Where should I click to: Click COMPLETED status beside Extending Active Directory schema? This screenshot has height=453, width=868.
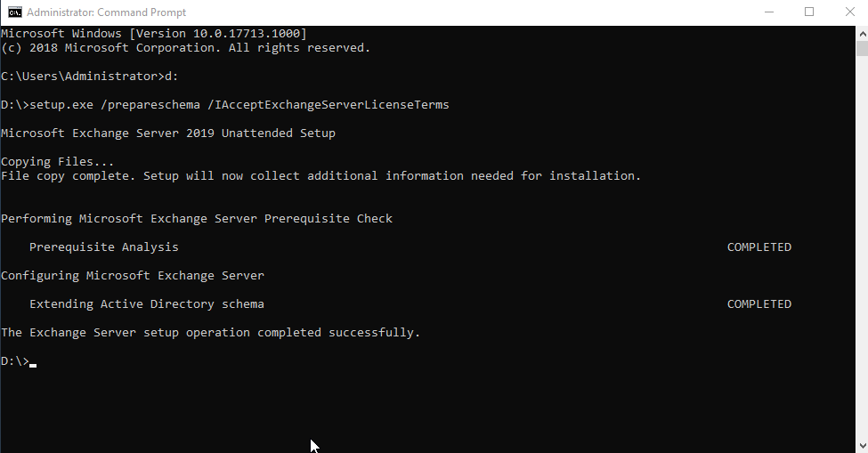pos(759,304)
